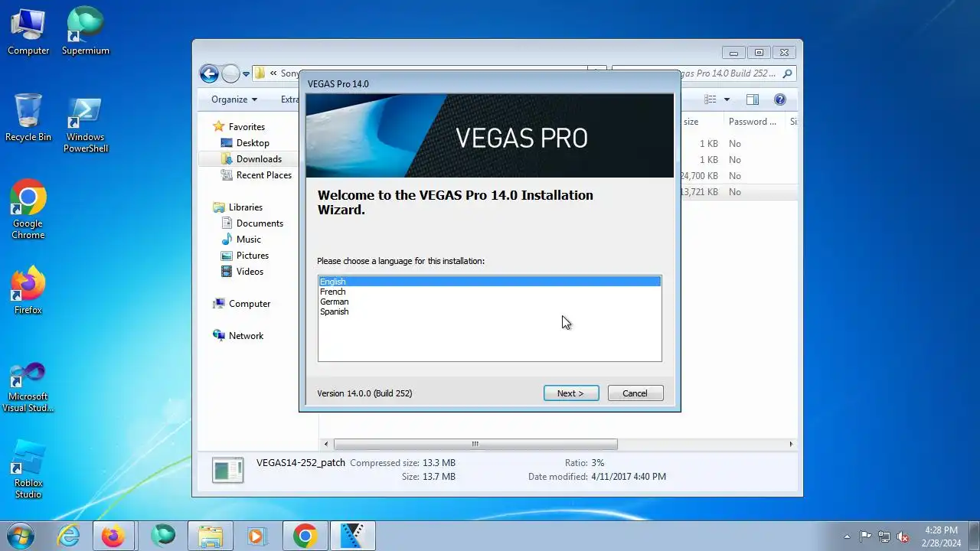
Task: Select English in the language list
Action: pos(489,282)
